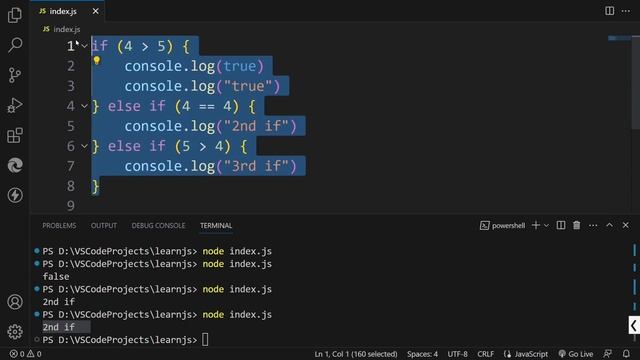
Task: Open the Manage gear icon
Action: point(15,332)
